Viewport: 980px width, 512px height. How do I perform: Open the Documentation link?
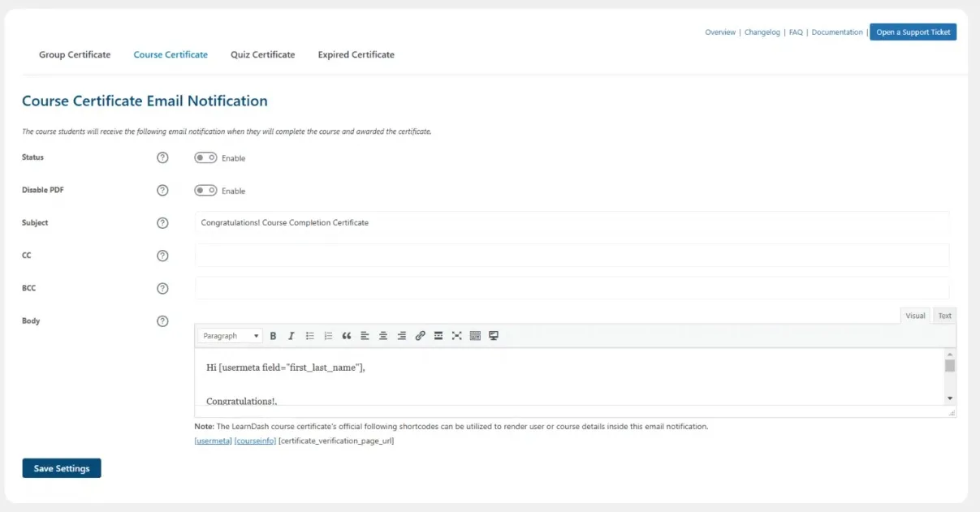[837, 32]
